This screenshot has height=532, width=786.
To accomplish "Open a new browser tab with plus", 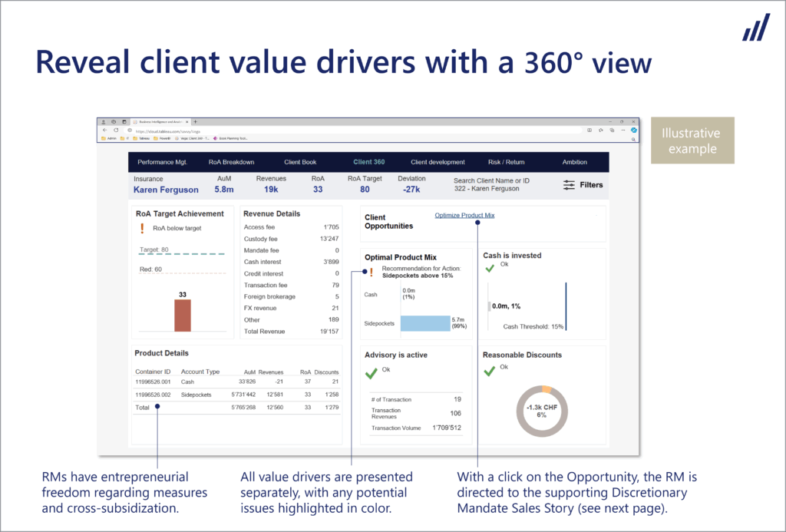I will pyautogui.click(x=195, y=121).
